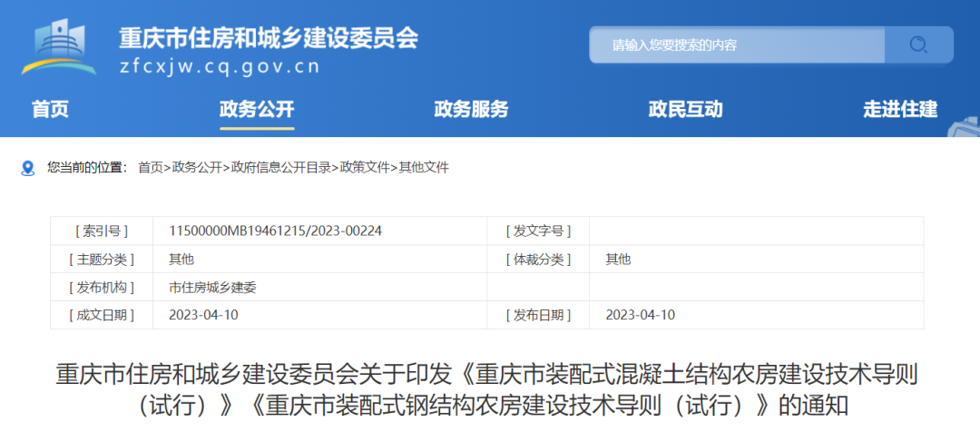
Task: Focus the search input field
Action: (737, 45)
